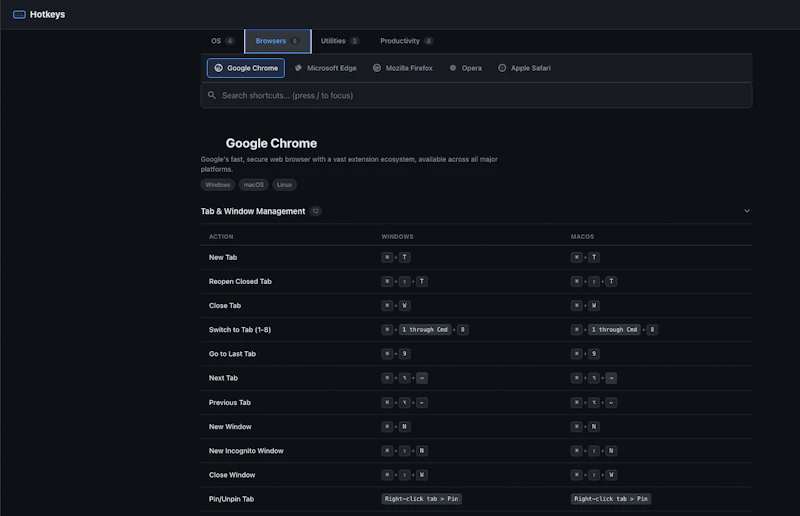The image size is (800, 516).
Task: Click the New Incognito Window label
Action: (x=246, y=451)
